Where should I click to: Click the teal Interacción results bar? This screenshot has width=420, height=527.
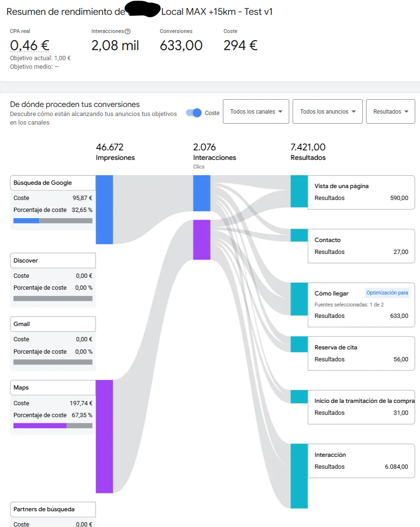coord(299,476)
